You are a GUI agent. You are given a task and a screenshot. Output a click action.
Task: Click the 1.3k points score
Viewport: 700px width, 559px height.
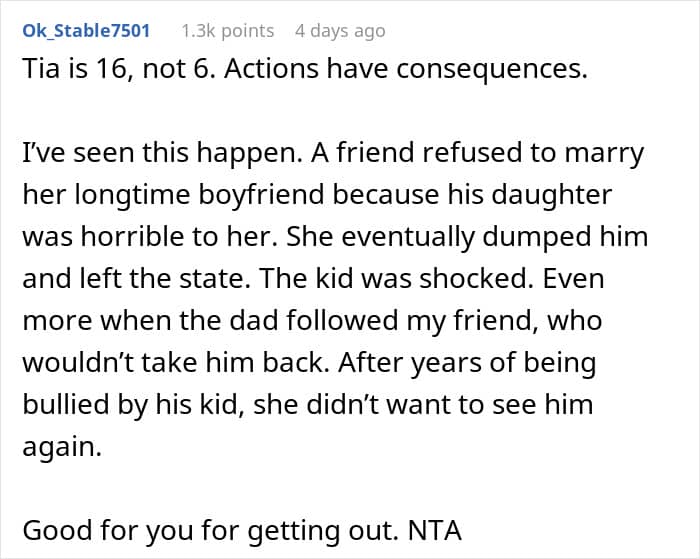(227, 31)
